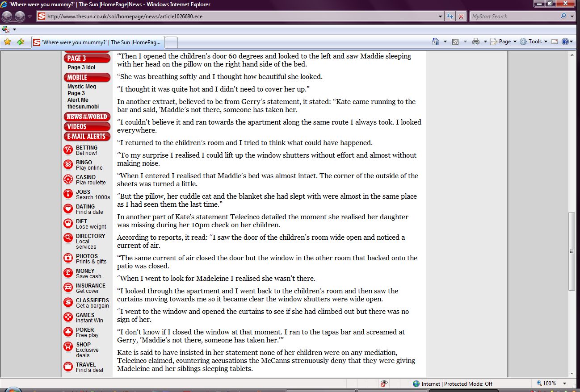The image size is (580, 392).
Task: Click the Mystic Meg sidebar link
Action: tap(82, 87)
